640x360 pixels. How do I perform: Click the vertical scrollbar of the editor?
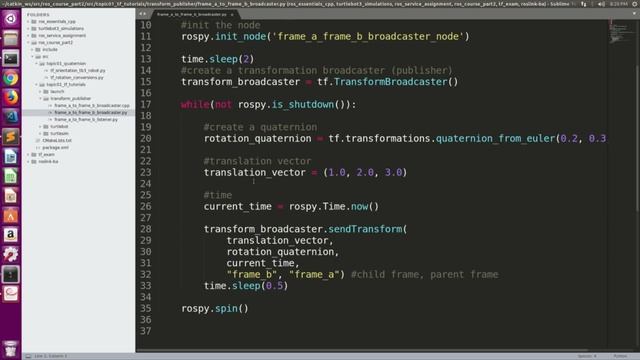click(638, 139)
